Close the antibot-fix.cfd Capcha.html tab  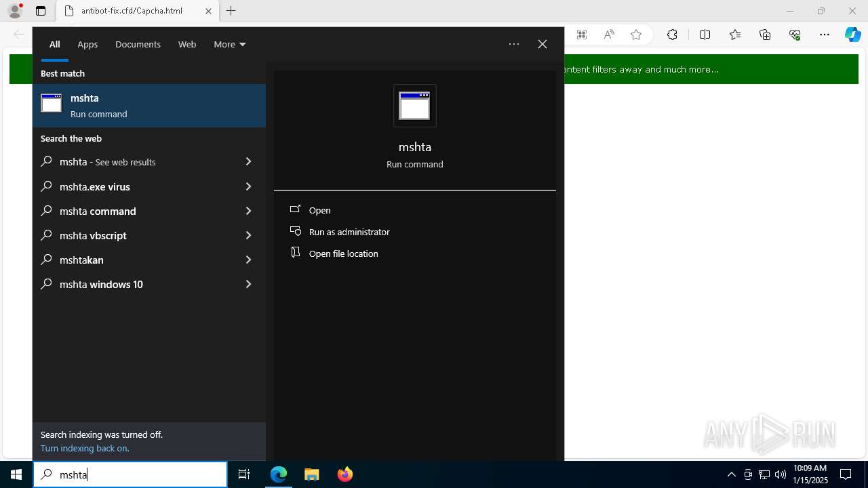208,11
